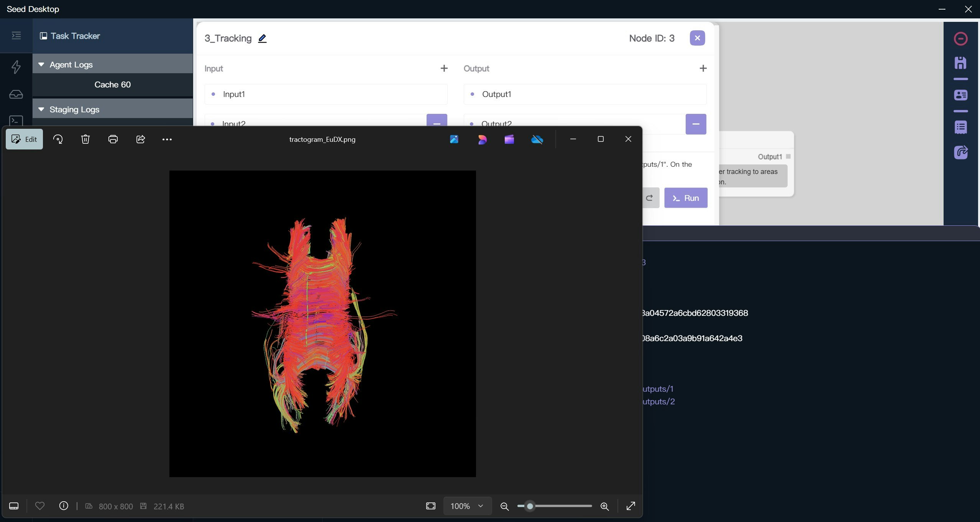The width and height of the screenshot is (980, 522).
Task: Select the Cache 60 log entry
Action: [x=112, y=85]
